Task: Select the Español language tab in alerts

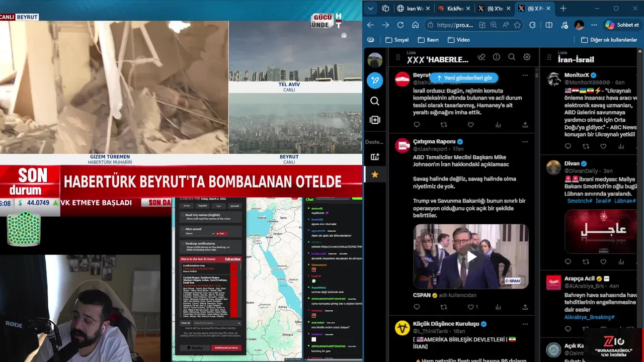Action: pyautogui.click(x=202, y=206)
